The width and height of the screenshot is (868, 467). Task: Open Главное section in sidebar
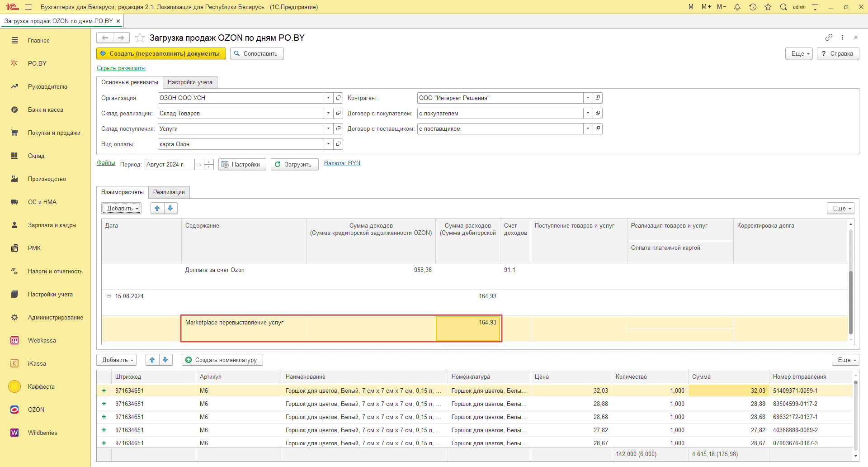pyautogui.click(x=39, y=40)
